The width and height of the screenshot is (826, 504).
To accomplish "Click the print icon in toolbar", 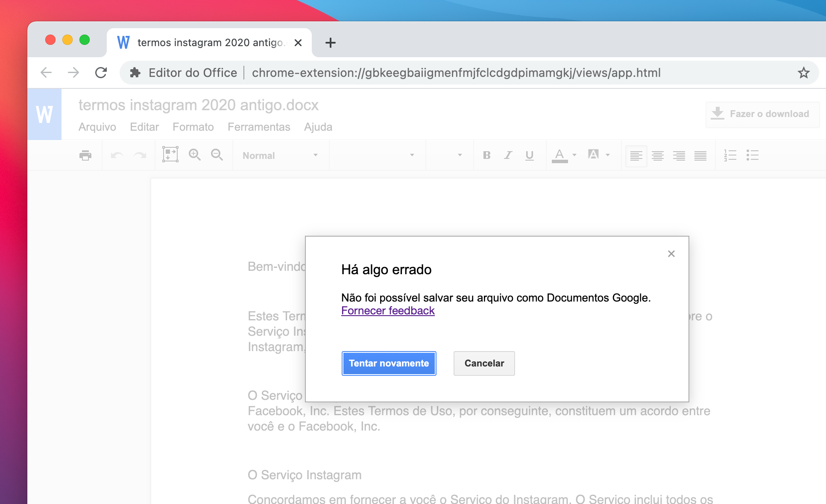I will (85, 155).
